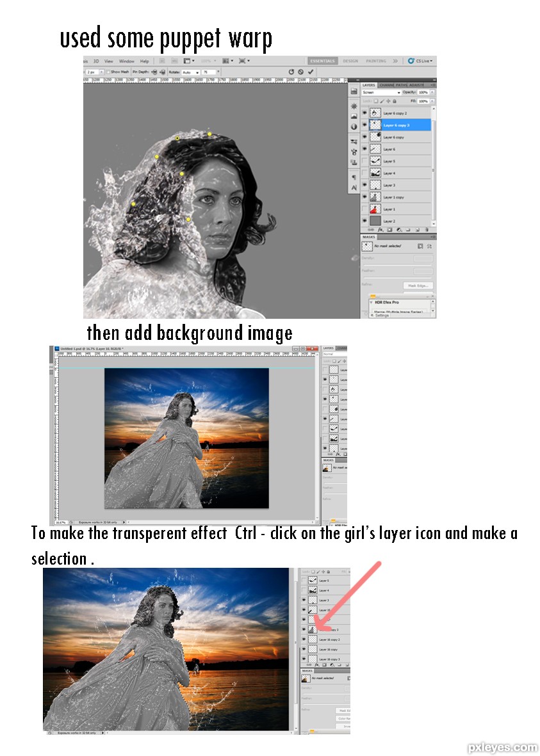540x756 pixels.
Task: Hide the selected Layer 6 copy 3 layer
Action: 365,125
